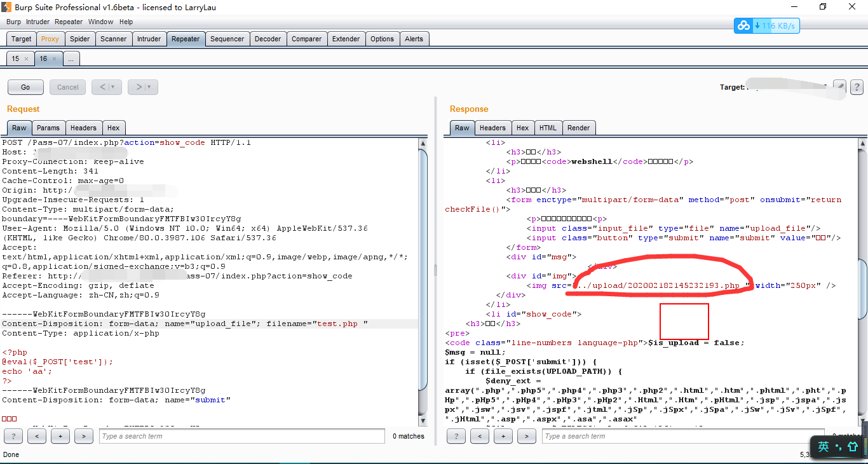Click the response search next match button
The image size is (868, 464).
[527, 436]
